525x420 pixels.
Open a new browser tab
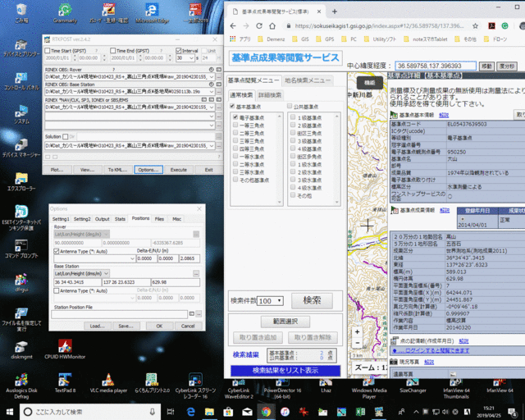pos(334,11)
